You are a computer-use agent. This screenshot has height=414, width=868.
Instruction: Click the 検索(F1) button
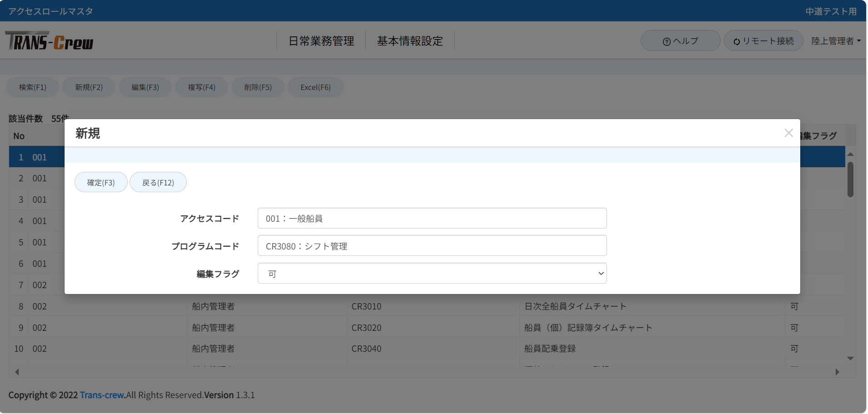tap(33, 87)
